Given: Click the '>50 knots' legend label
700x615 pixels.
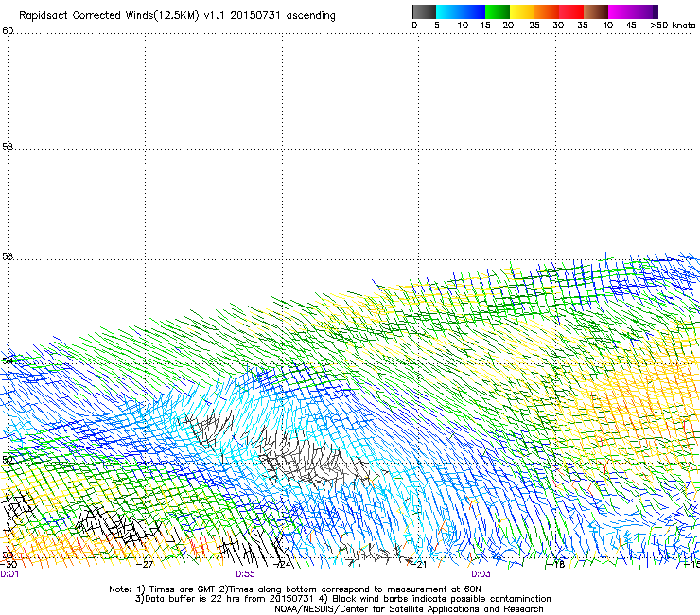Looking at the screenshot, I should tap(673, 26).
